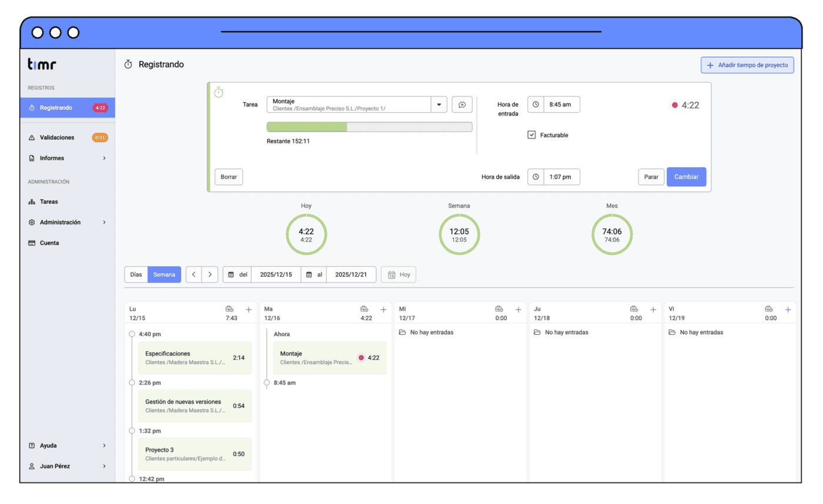Open Tareas in the sidebar
The image size is (823, 504).
49,201
